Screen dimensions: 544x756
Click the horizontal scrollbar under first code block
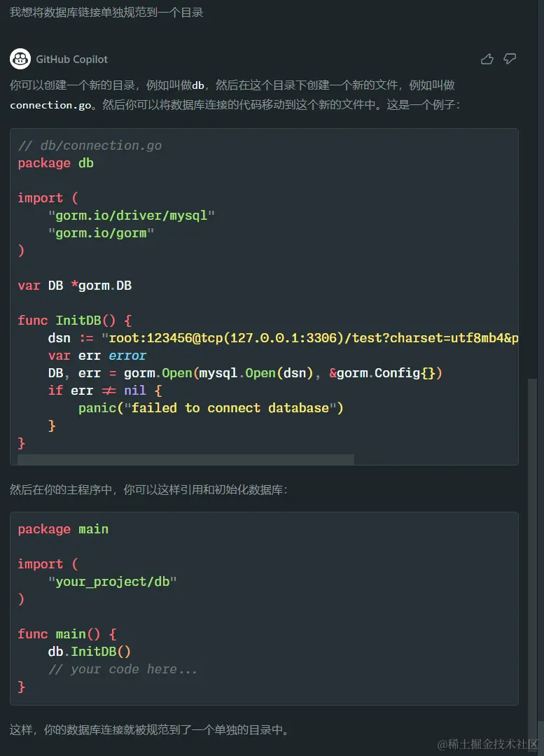point(186,459)
